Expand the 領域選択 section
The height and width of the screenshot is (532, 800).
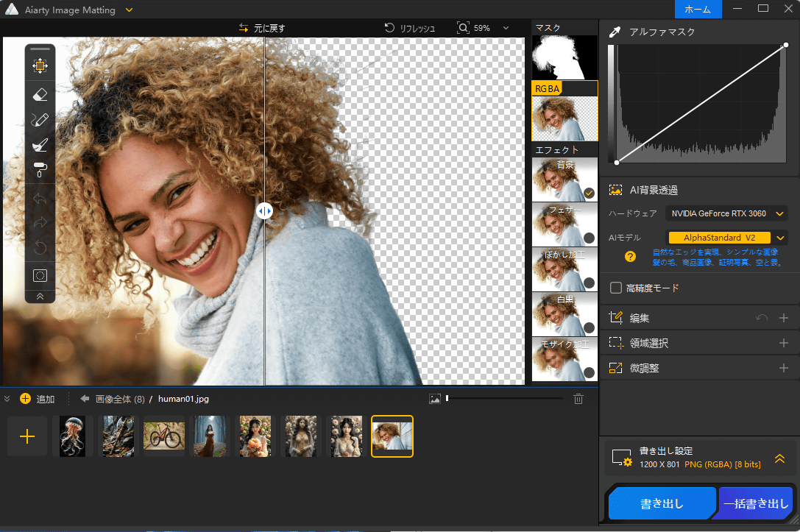pos(783,343)
